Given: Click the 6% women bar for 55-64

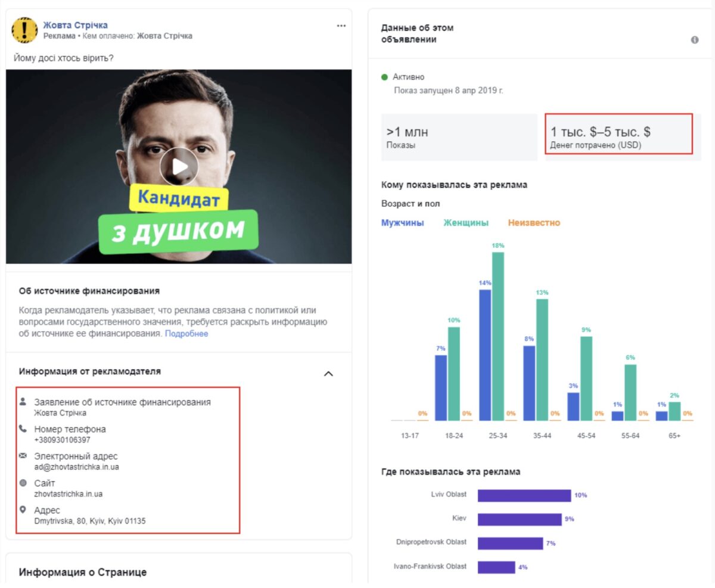Looking at the screenshot, I should coord(630,393).
